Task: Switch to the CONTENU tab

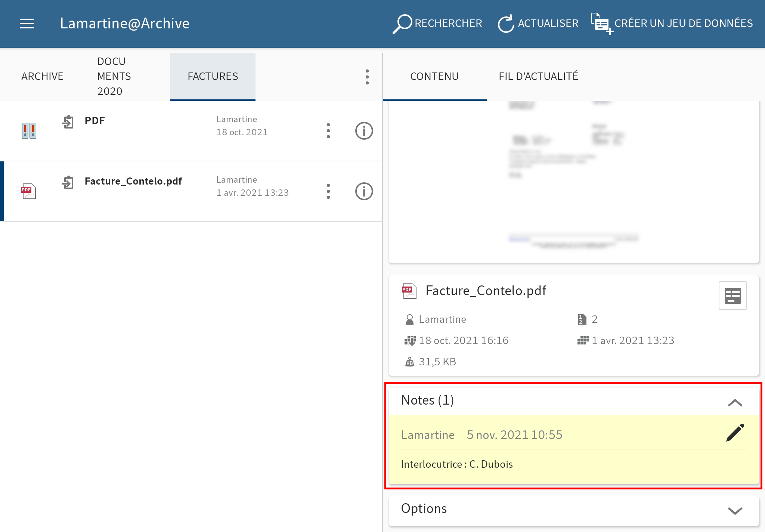Action: coord(434,77)
